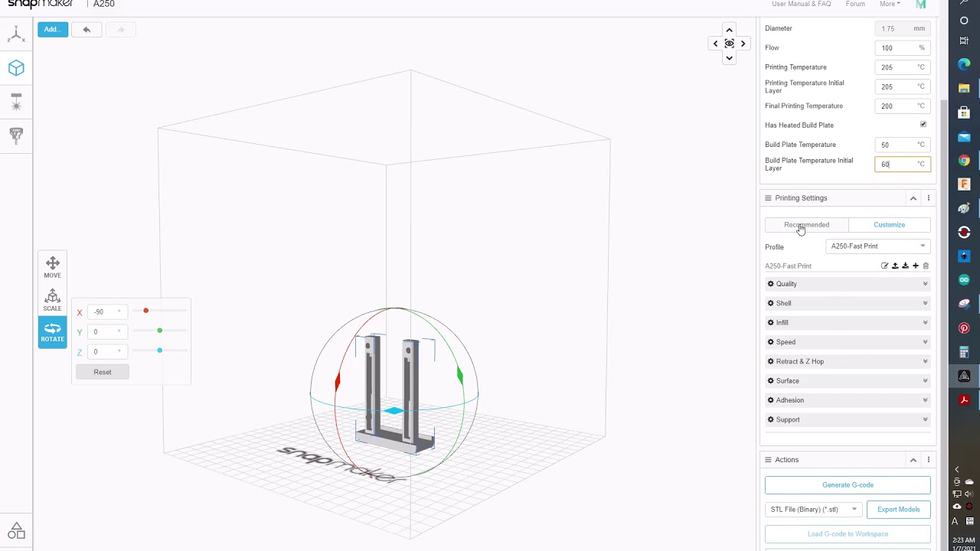The height and width of the screenshot is (551, 980).
Task: Open the Forum link
Action: tap(855, 4)
